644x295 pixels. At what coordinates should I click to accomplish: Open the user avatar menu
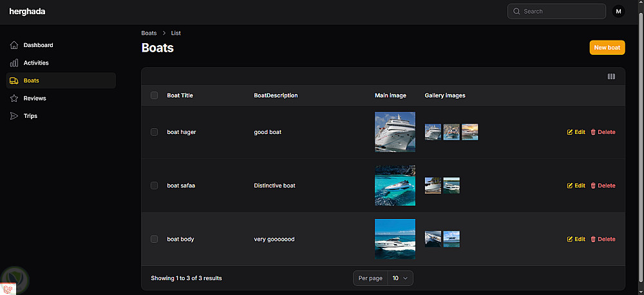point(618,11)
